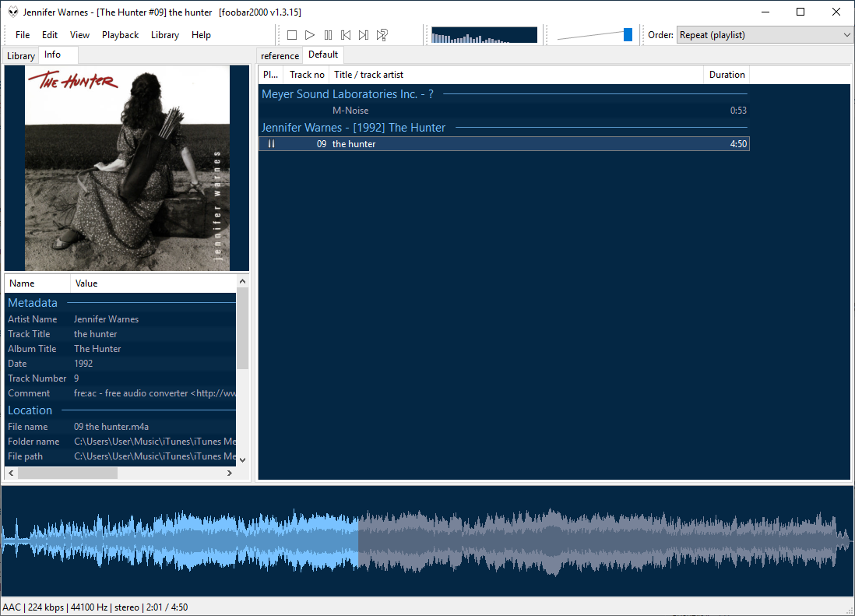This screenshot has width=855, height=616.
Task: Click the Duration column header
Action: 727,75
